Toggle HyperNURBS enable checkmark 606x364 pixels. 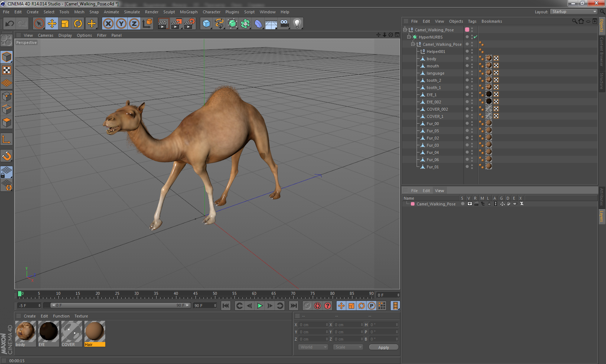(x=475, y=37)
